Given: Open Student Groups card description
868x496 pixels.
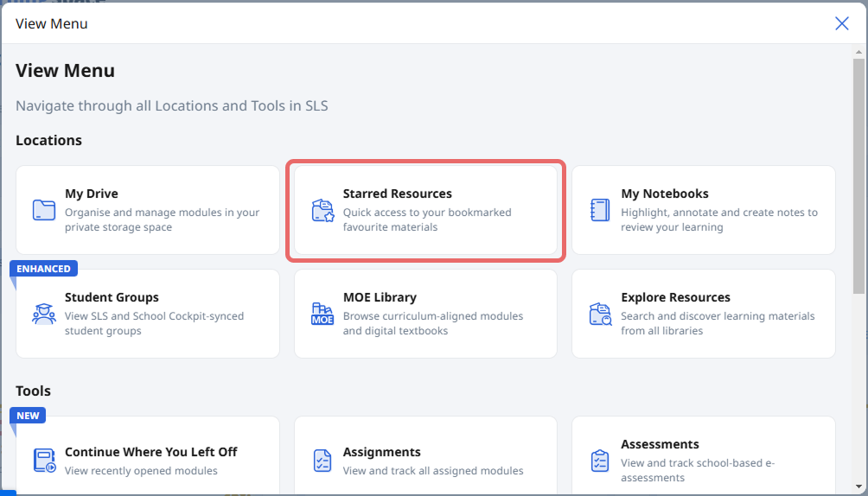Looking at the screenshot, I should pos(154,323).
